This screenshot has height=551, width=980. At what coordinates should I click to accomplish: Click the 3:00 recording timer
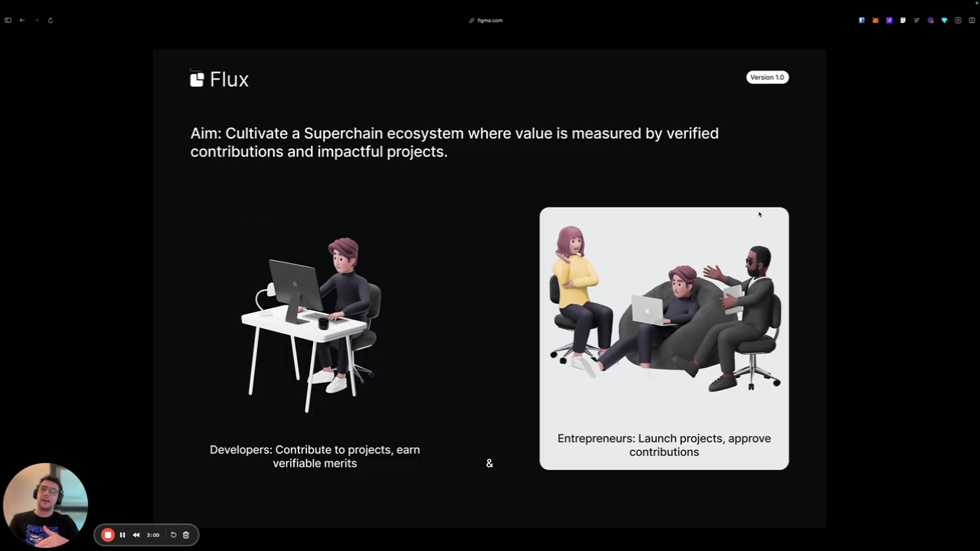tap(153, 535)
